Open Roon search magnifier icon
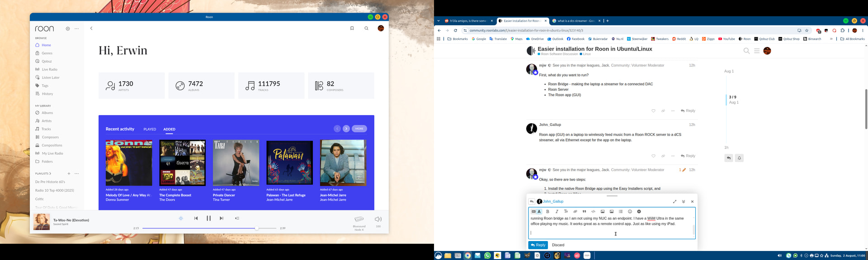 (x=366, y=28)
